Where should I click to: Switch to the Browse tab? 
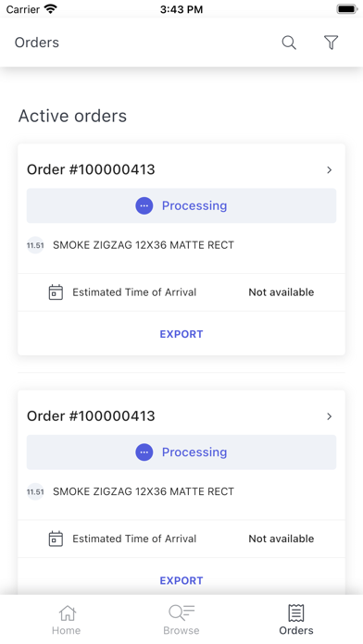[x=181, y=620]
